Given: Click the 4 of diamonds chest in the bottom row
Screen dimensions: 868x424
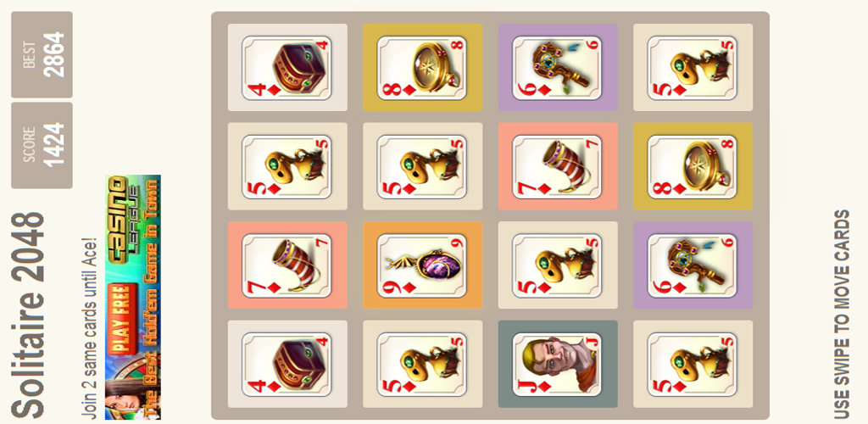Looking at the screenshot, I should click(x=287, y=365).
